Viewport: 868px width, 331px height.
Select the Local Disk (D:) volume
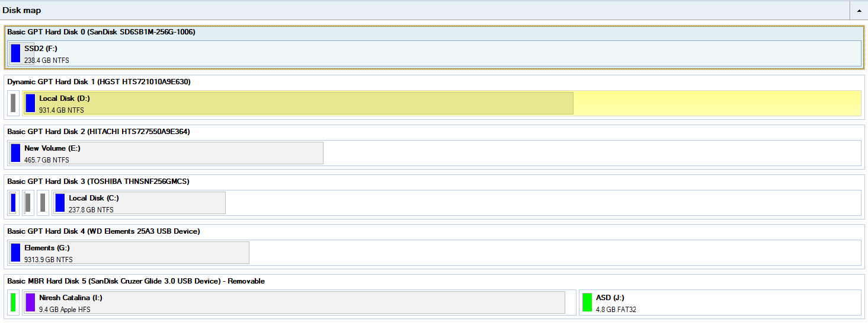pyautogui.click(x=296, y=103)
